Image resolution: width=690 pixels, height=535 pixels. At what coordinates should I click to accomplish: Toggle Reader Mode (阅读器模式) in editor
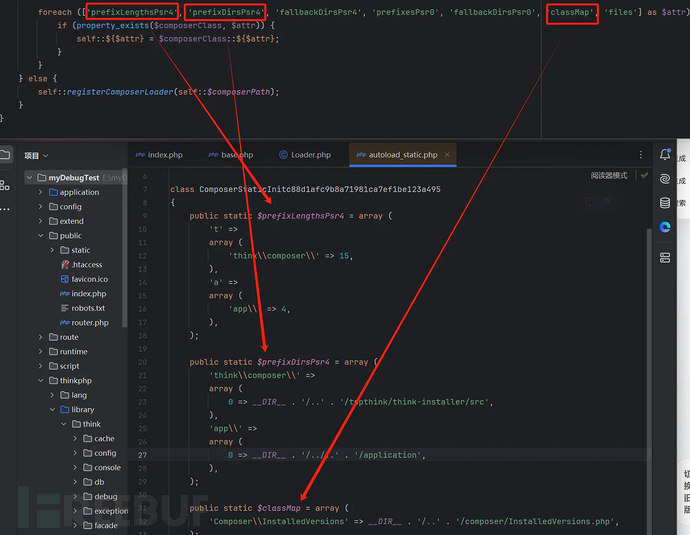tap(608, 175)
